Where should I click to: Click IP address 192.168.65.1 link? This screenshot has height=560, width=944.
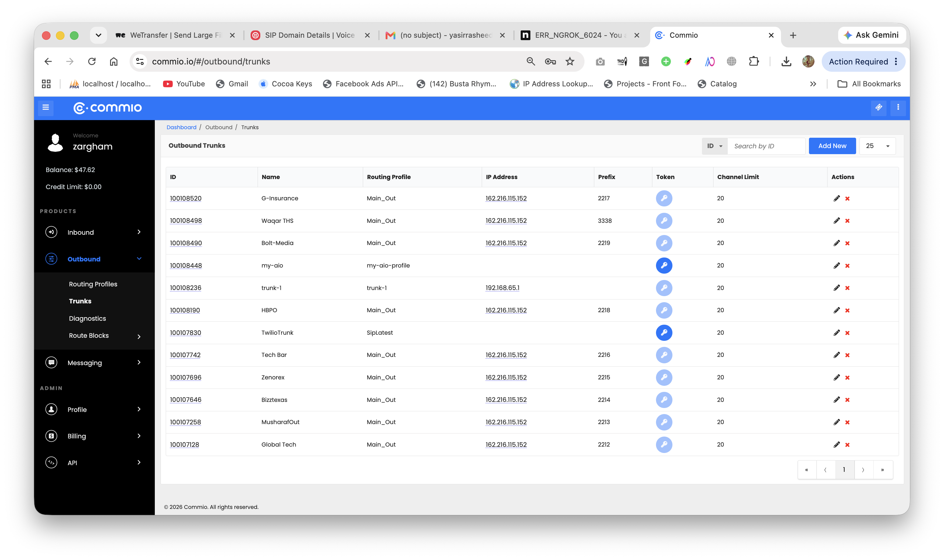click(502, 288)
